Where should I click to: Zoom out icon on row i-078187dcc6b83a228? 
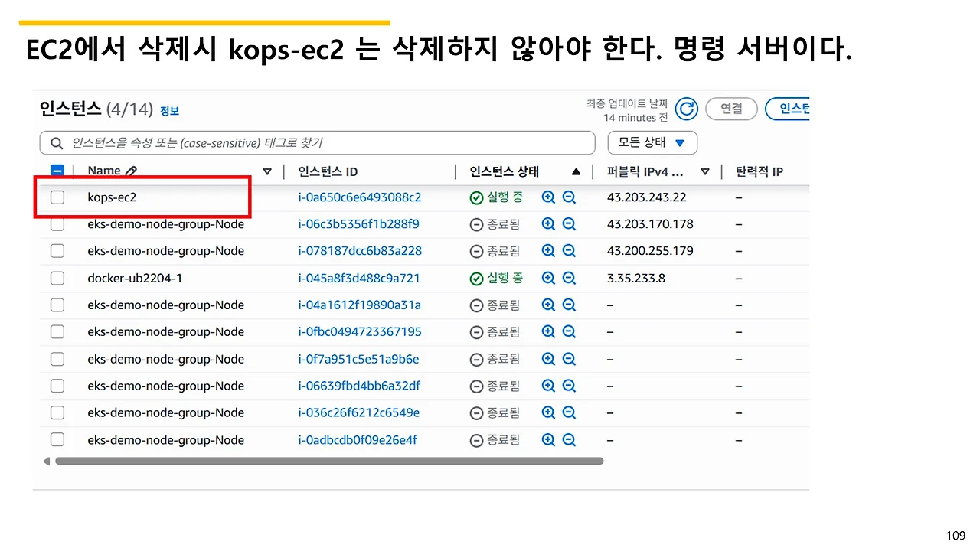569,251
